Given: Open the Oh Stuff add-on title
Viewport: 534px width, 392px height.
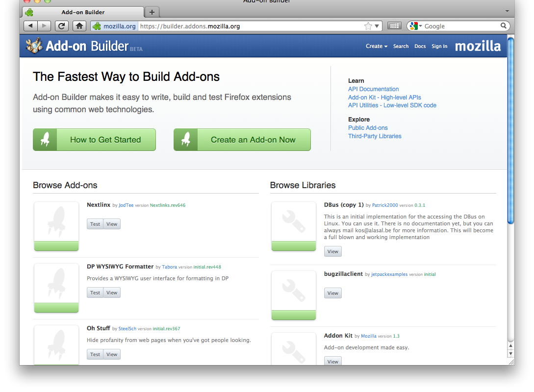Looking at the screenshot, I should [x=99, y=328].
